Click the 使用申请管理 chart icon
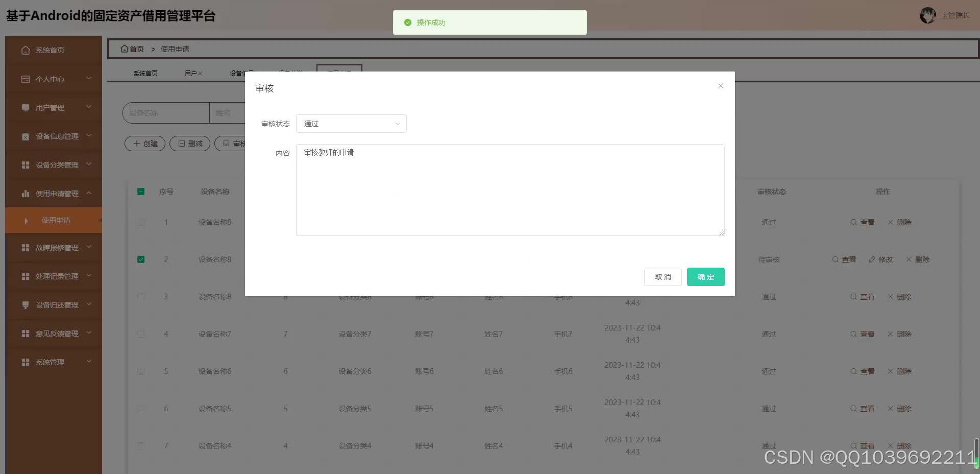Image resolution: width=980 pixels, height=474 pixels. tap(26, 194)
